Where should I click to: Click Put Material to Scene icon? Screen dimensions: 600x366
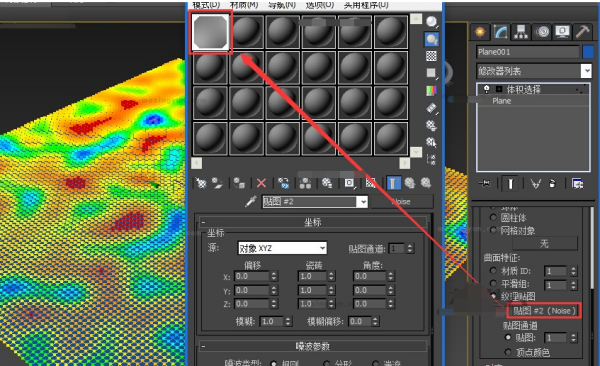(217, 183)
